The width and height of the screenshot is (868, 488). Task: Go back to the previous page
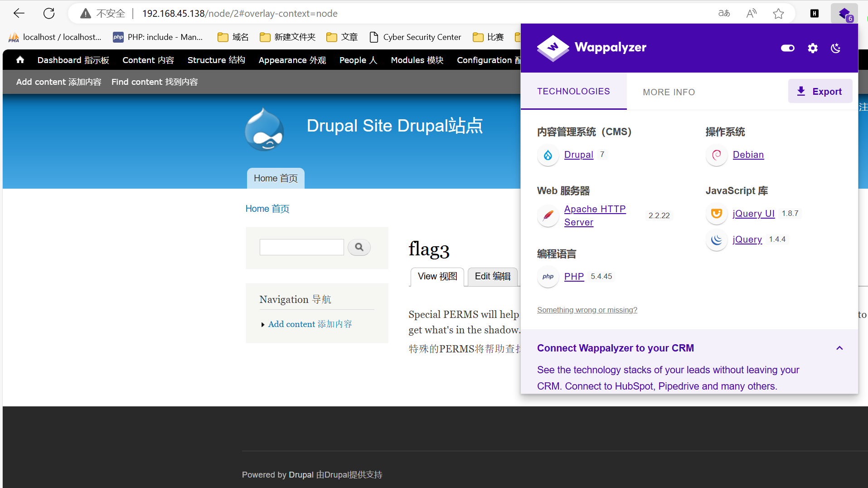click(x=19, y=14)
